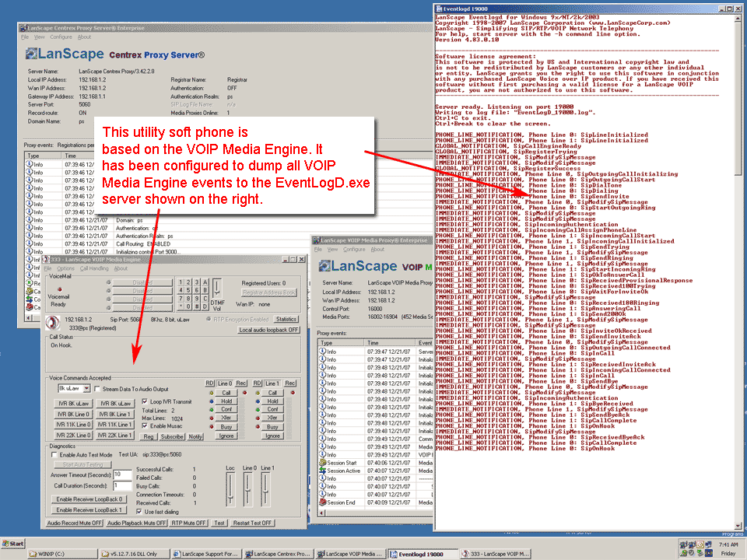This screenshot has height=560, width=747.
Task: Click the red indicator beside Line 0 Busy
Action: [212, 427]
